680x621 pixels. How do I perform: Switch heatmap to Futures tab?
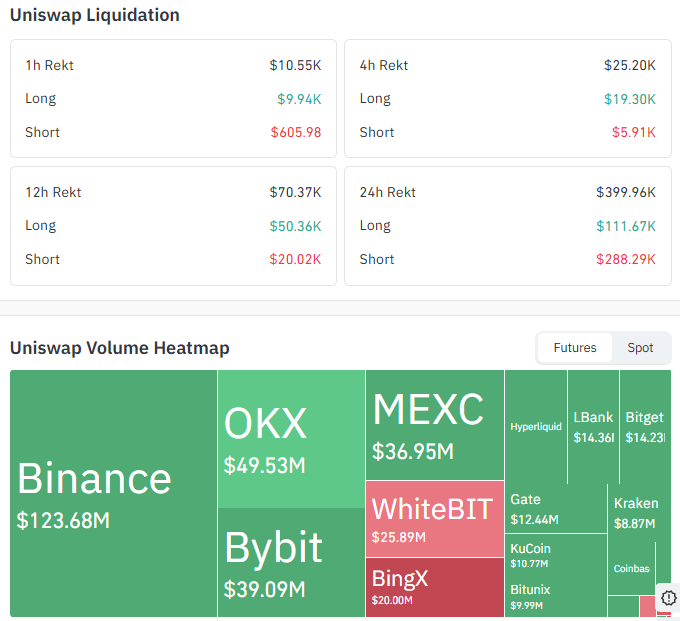point(575,348)
